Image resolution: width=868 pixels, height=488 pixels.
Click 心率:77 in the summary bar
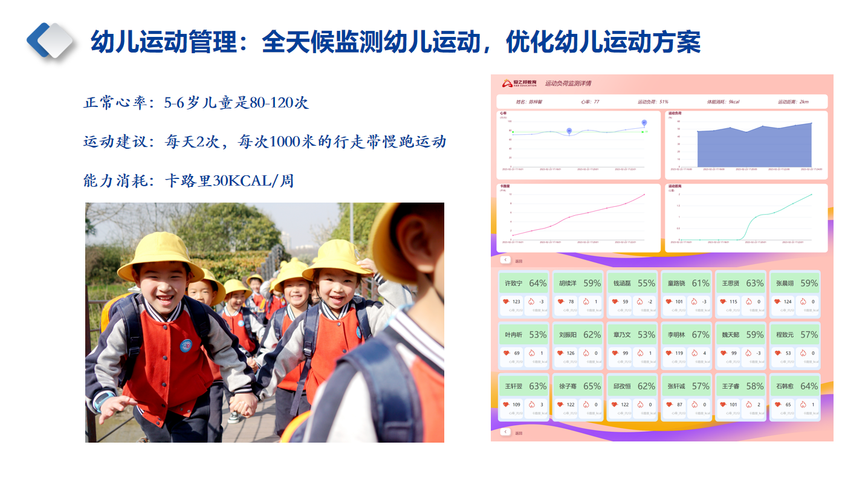tap(590, 102)
